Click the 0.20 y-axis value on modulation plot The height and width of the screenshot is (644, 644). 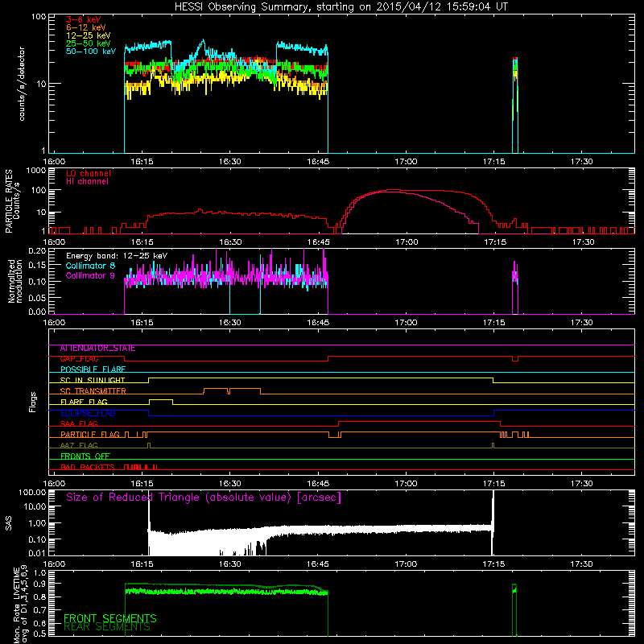(x=37, y=250)
